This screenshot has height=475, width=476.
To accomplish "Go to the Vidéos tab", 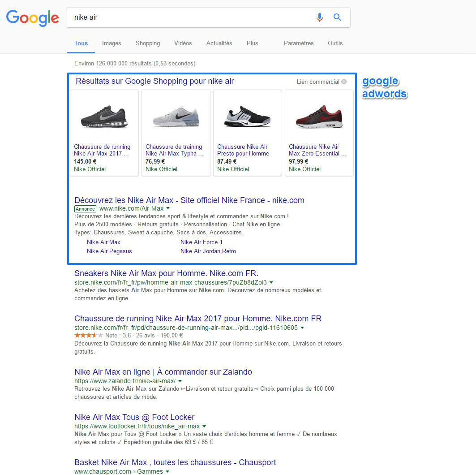I will [183, 43].
